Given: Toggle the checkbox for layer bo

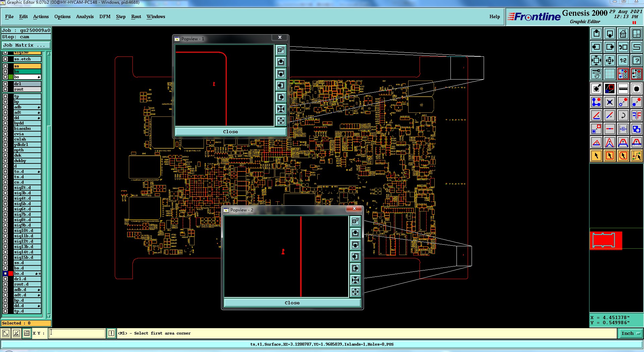Looking at the screenshot, I should (5, 77).
